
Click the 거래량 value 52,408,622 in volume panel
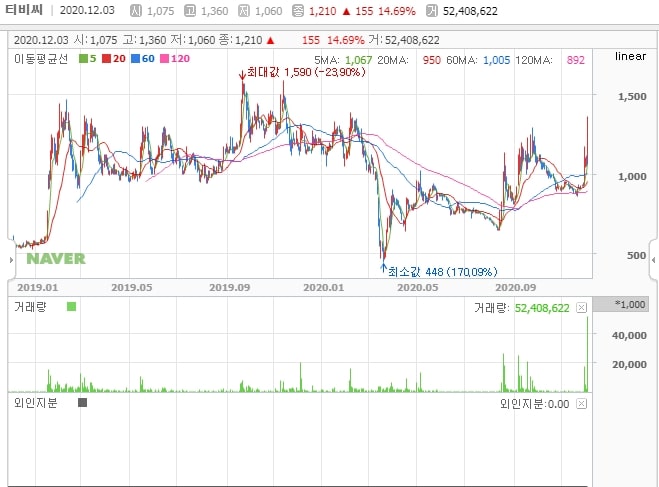pyautogui.click(x=542, y=308)
